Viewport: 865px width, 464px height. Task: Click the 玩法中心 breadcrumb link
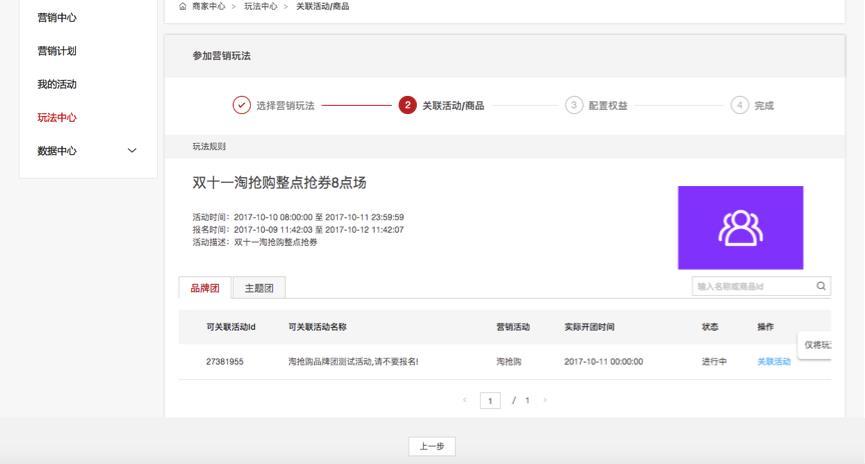click(x=260, y=6)
